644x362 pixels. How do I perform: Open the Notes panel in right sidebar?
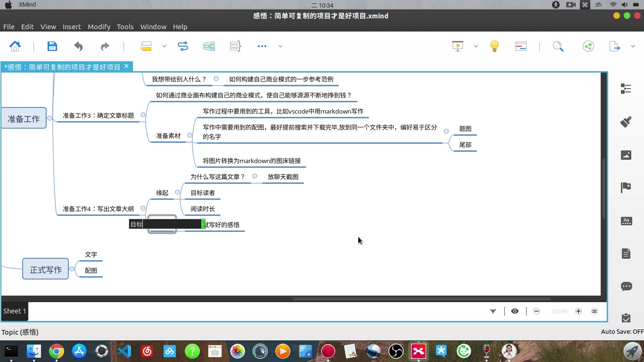click(626, 254)
